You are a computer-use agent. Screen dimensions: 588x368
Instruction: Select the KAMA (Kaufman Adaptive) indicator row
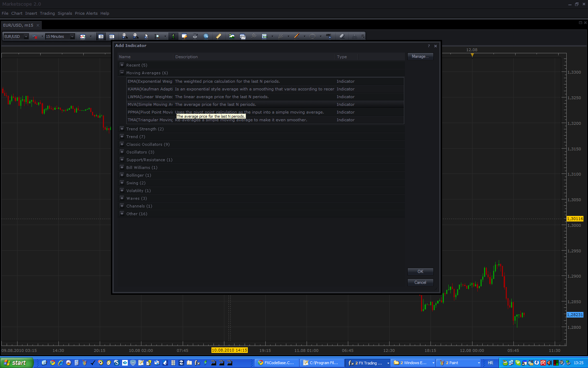pos(265,89)
